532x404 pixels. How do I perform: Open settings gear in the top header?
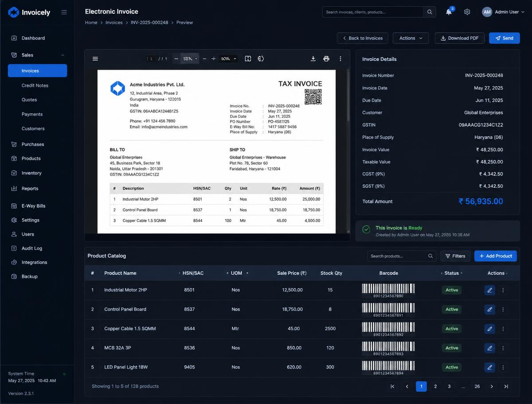click(x=467, y=12)
